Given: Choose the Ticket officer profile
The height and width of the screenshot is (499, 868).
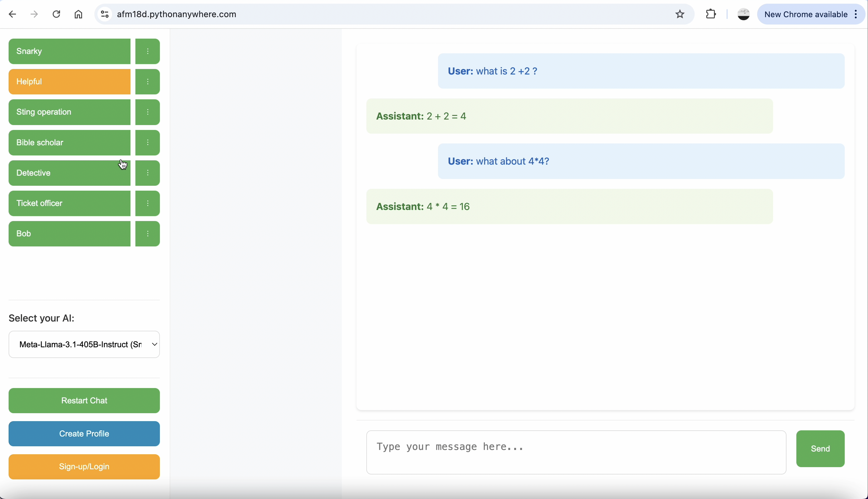Looking at the screenshot, I should pyautogui.click(x=70, y=203).
